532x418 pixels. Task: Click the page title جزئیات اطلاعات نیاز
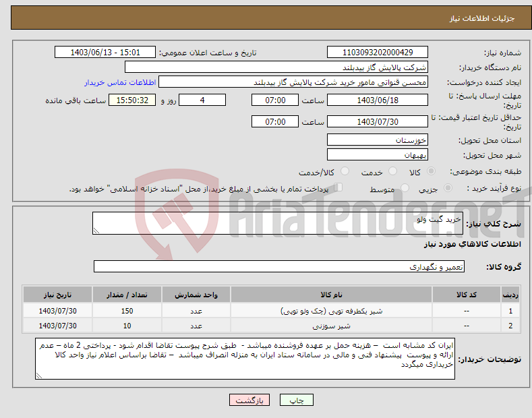click(x=482, y=18)
